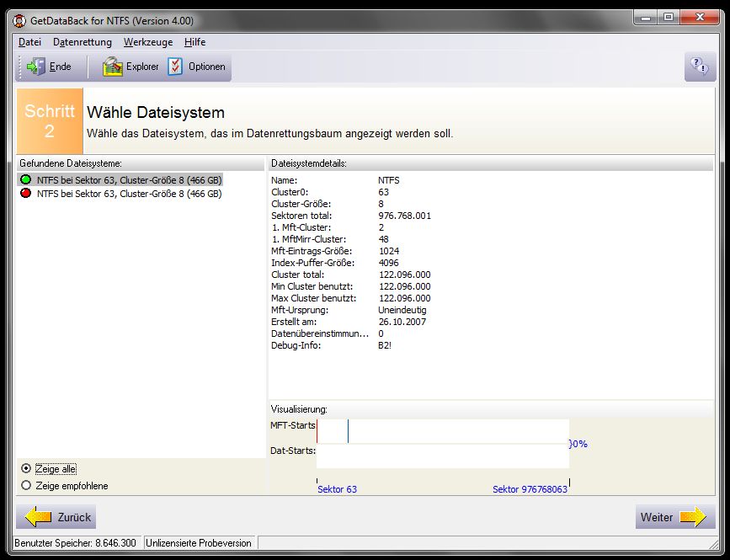Click the Cluster total value 122.096.000
The image size is (730, 560).
tap(404, 275)
